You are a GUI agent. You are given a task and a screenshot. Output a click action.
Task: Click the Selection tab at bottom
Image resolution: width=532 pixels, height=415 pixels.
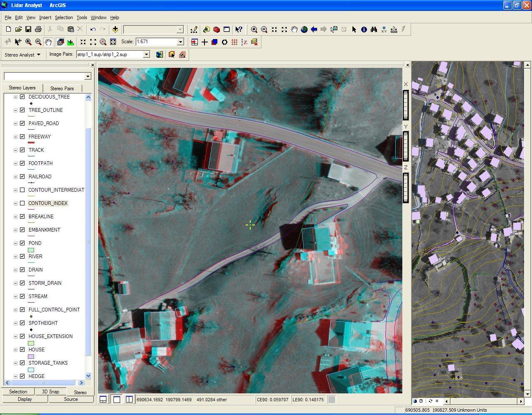pos(18,392)
